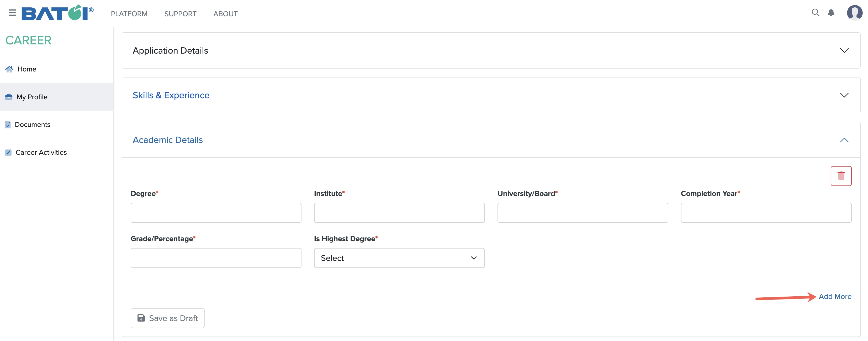Enter text in the Degree input field

coord(215,212)
